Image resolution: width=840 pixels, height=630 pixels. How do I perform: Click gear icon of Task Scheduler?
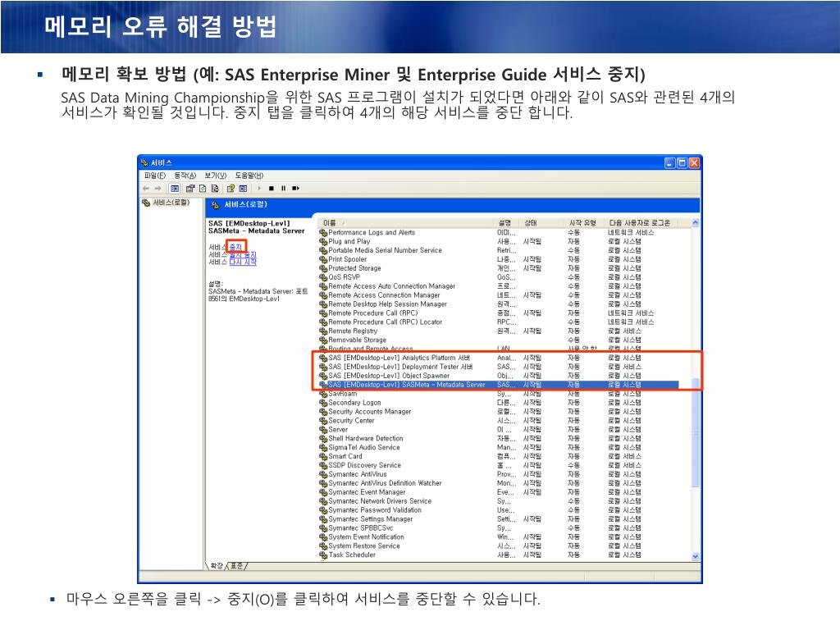click(x=323, y=555)
